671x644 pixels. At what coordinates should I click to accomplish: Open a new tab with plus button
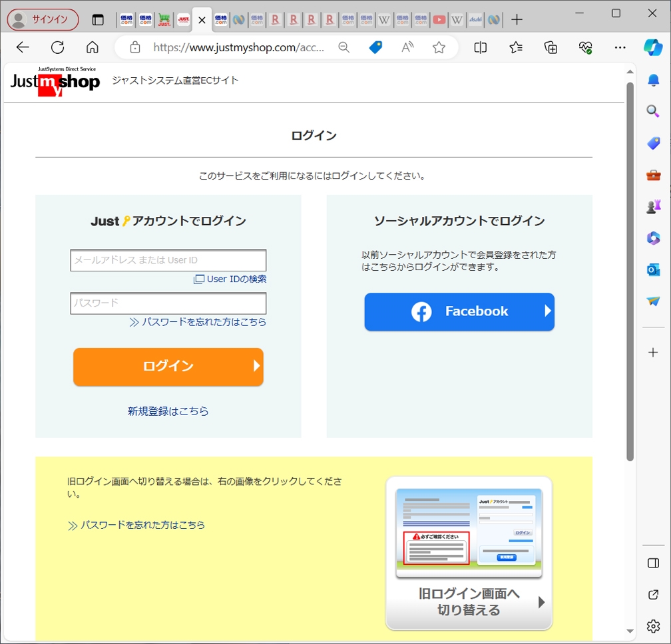517,19
